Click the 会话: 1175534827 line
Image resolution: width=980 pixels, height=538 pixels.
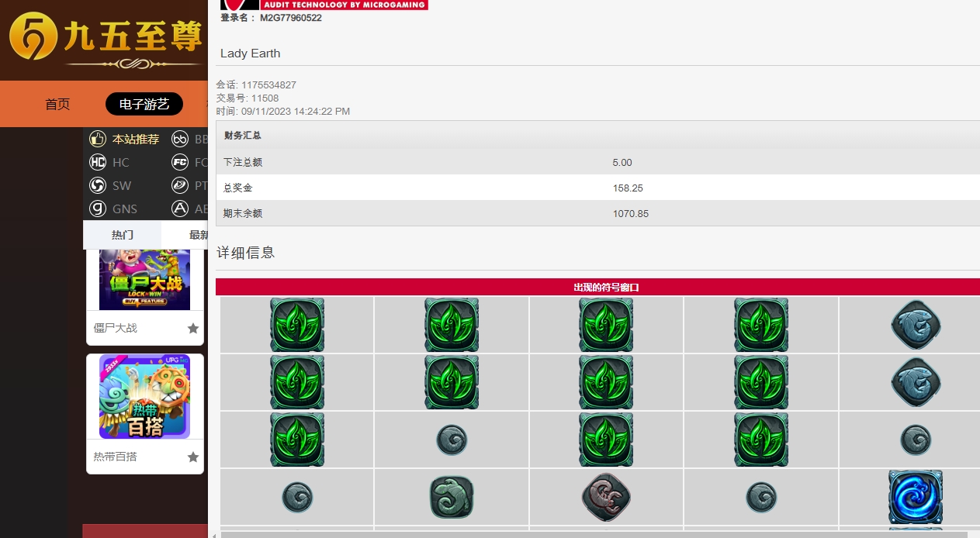[256, 85]
